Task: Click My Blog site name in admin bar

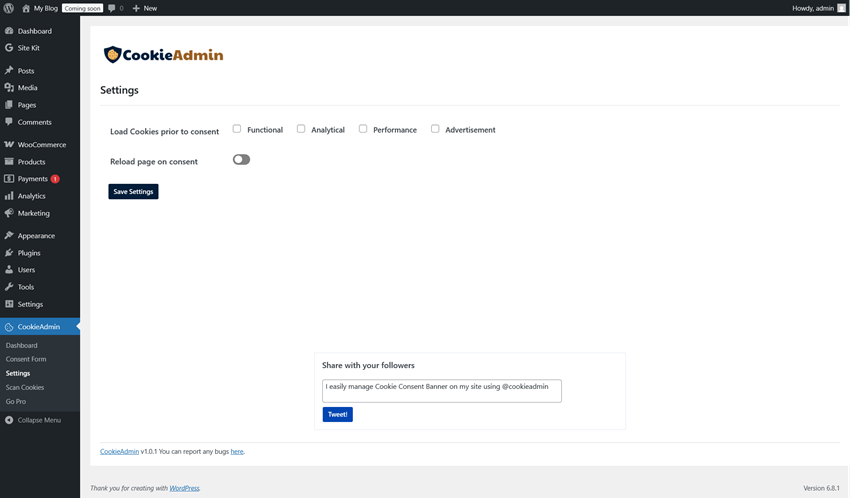Action: (46, 8)
